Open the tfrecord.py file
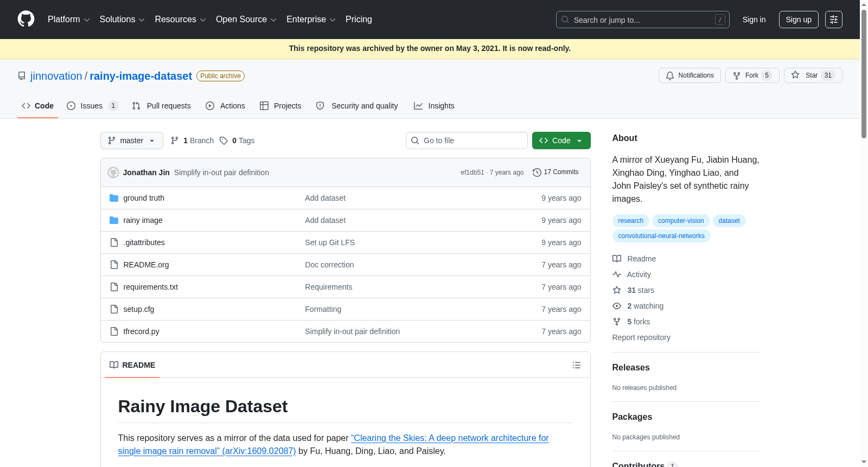 pyautogui.click(x=141, y=331)
